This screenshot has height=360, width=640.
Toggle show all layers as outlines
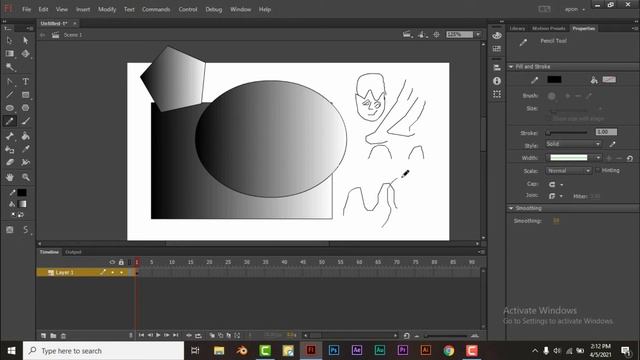130,262
